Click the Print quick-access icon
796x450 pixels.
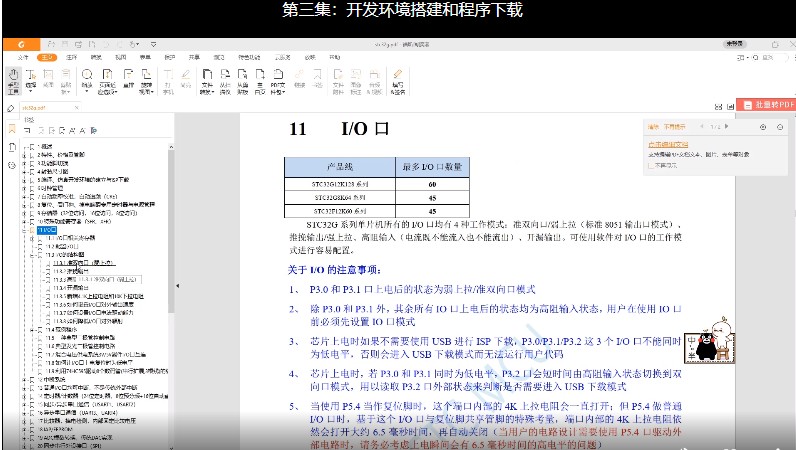coord(79,45)
